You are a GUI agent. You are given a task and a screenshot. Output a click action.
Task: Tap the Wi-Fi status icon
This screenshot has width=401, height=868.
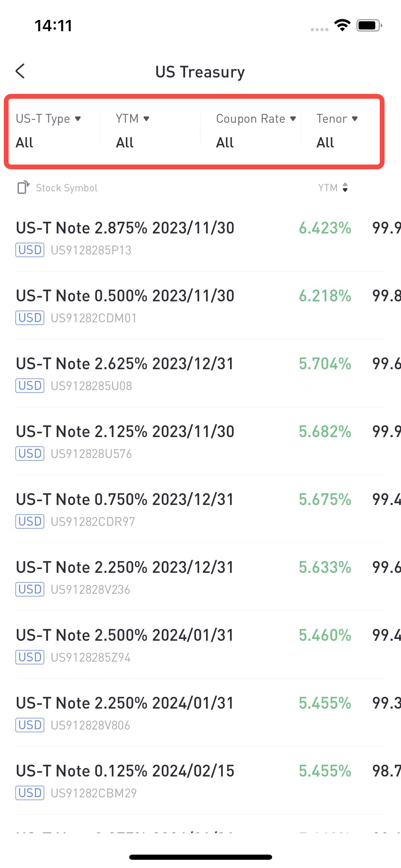coord(342,25)
